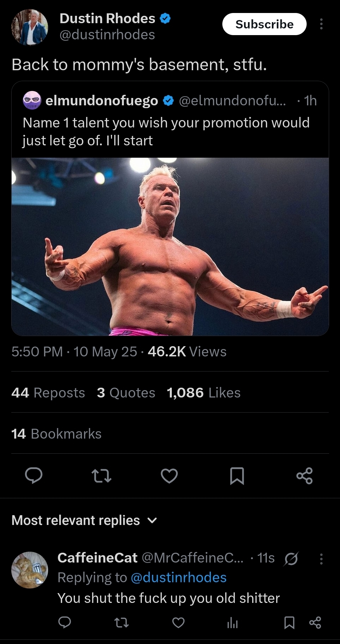
Task: Open the quoted elmundonofuego post image
Action: click(x=170, y=247)
